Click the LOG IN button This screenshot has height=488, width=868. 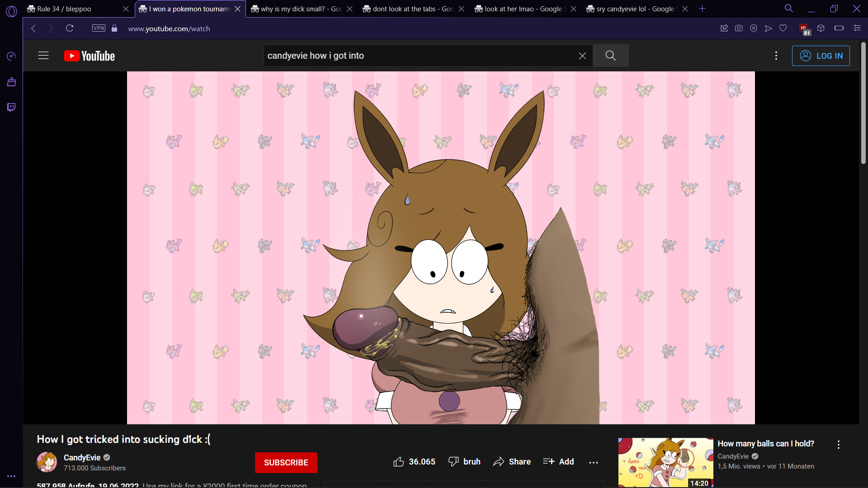(821, 56)
